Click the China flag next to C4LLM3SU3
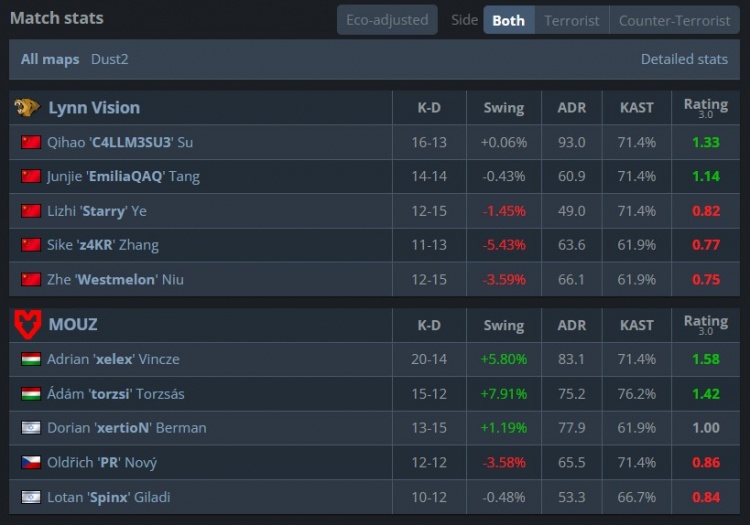The height and width of the screenshot is (525, 750). pyautogui.click(x=31, y=142)
